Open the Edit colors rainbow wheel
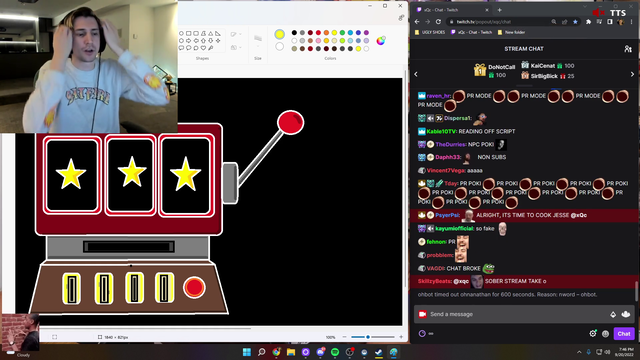This screenshot has width=640, height=360. [380, 40]
